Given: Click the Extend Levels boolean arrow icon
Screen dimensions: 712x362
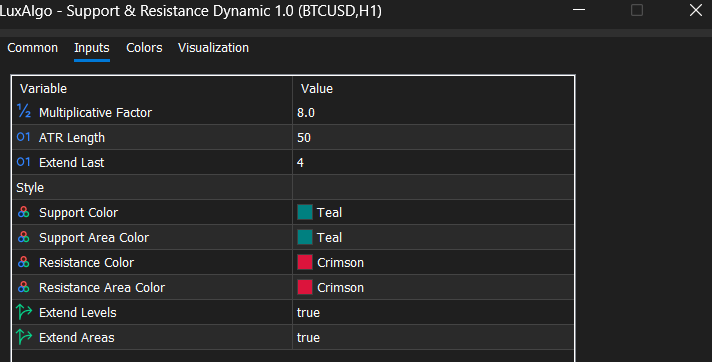Looking at the screenshot, I should point(24,312).
